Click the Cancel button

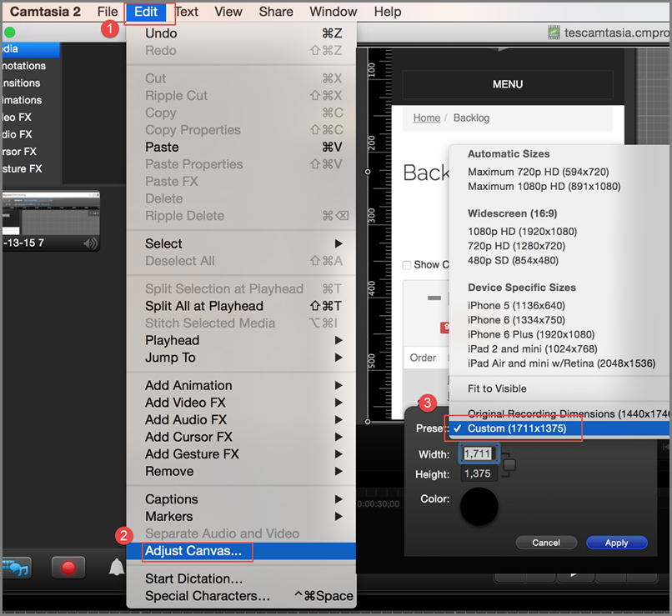[546, 543]
